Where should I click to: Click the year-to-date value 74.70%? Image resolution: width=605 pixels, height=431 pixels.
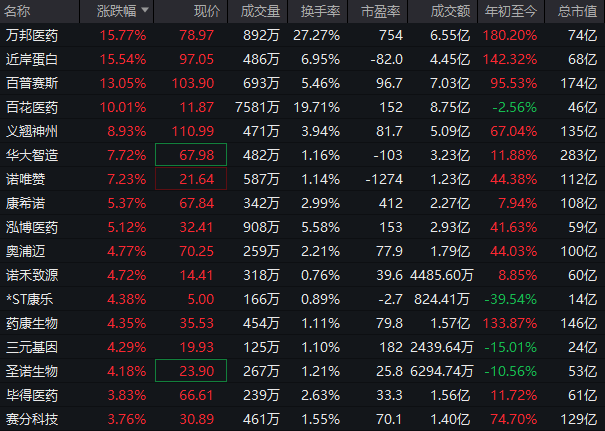click(514, 419)
